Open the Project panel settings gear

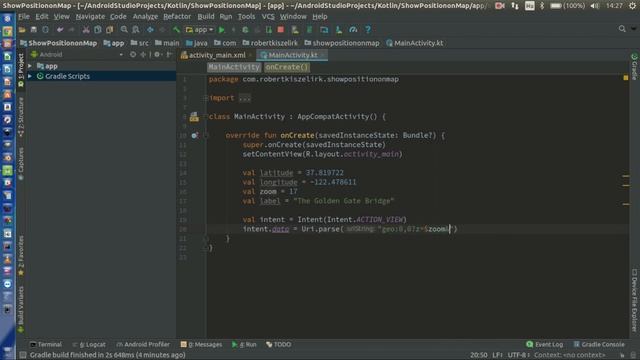(157, 54)
